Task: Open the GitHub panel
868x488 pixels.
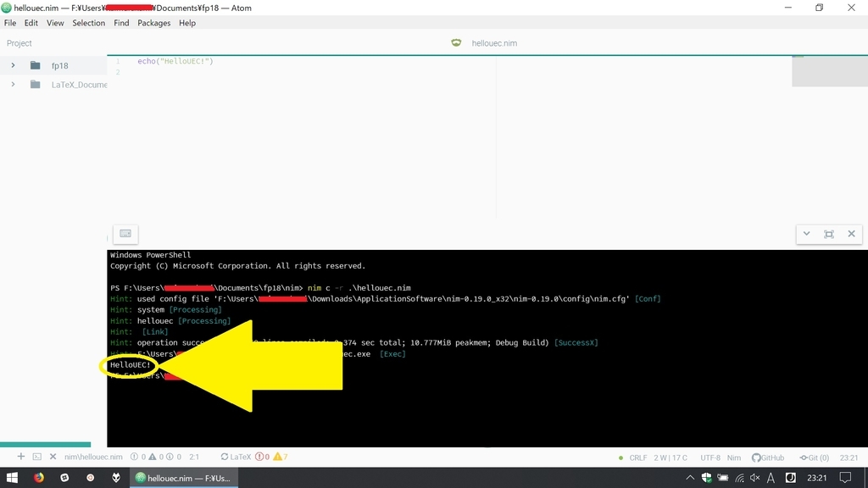Action: click(768, 457)
